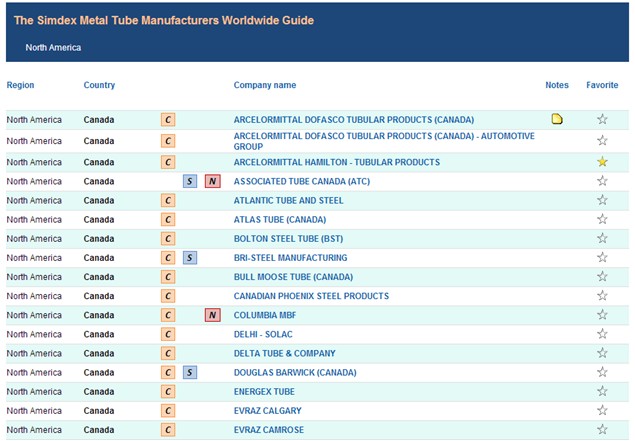Open the Douglas Barwick (Canada) link
This screenshot has height=441, width=635.
click(x=295, y=373)
